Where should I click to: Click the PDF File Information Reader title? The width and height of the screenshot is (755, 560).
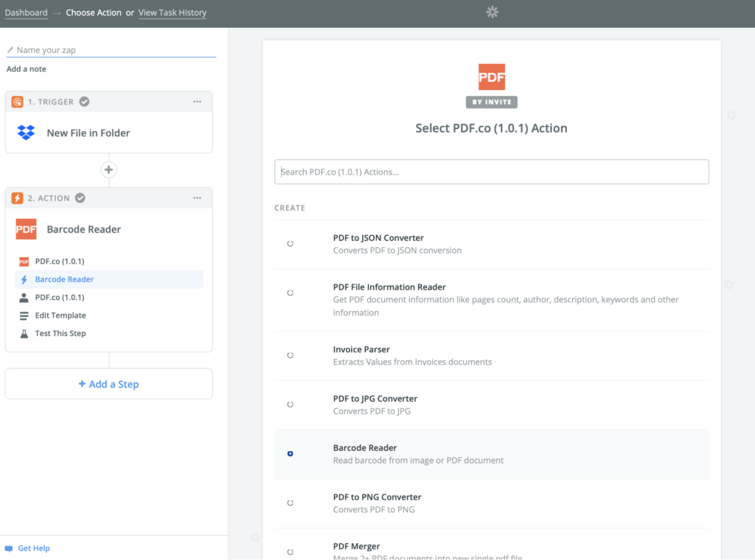point(389,287)
